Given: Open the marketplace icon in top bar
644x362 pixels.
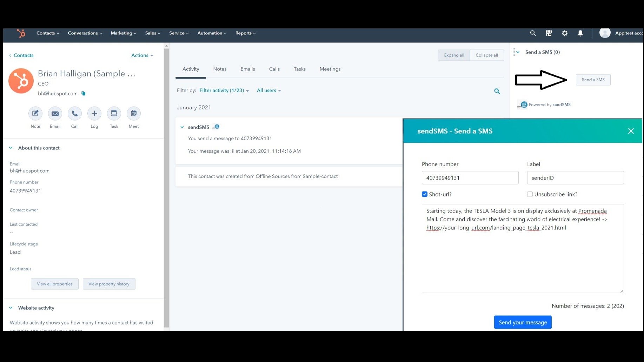Looking at the screenshot, I should click(x=549, y=33).
